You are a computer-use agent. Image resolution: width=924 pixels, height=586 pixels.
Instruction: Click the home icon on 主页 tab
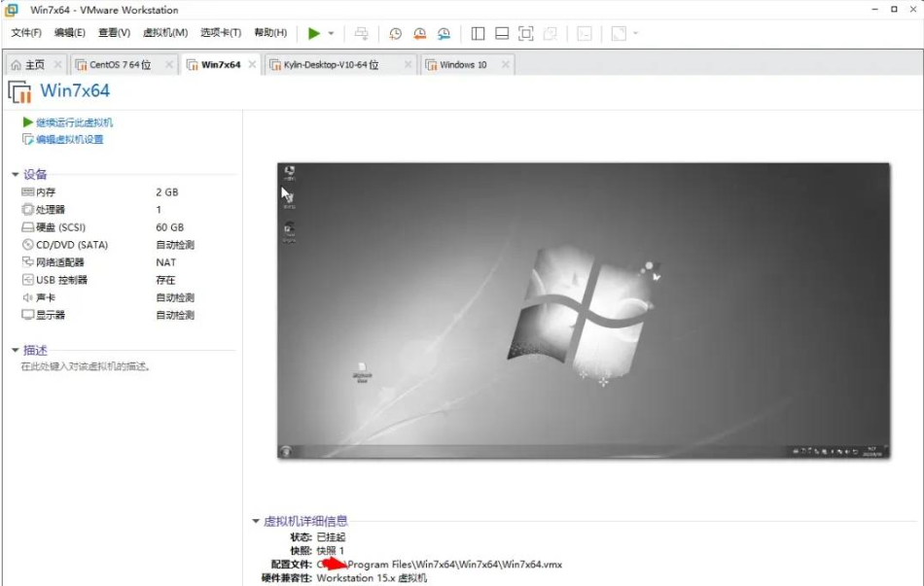pos(18,64)
